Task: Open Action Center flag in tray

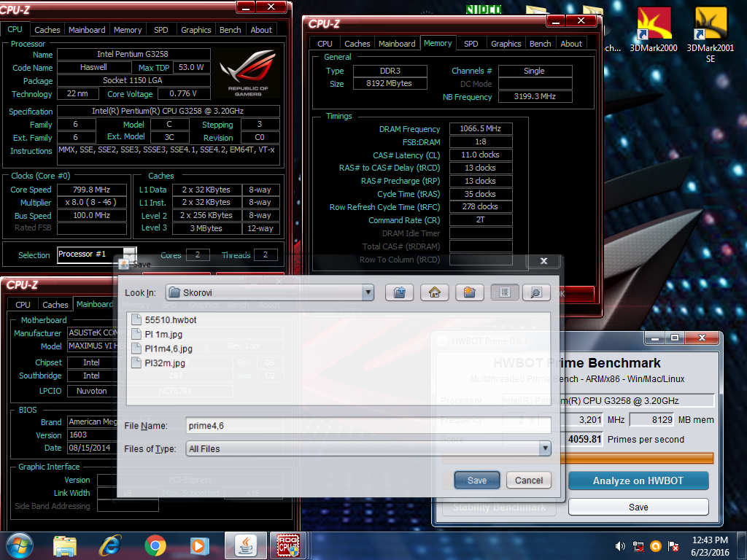Action: tap(673, 546)
